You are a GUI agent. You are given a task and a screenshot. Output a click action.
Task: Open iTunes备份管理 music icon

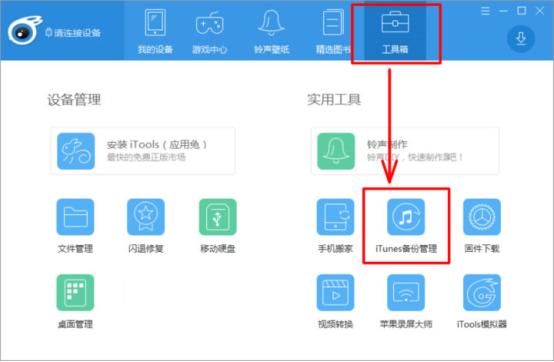click(x=406, y=217)
